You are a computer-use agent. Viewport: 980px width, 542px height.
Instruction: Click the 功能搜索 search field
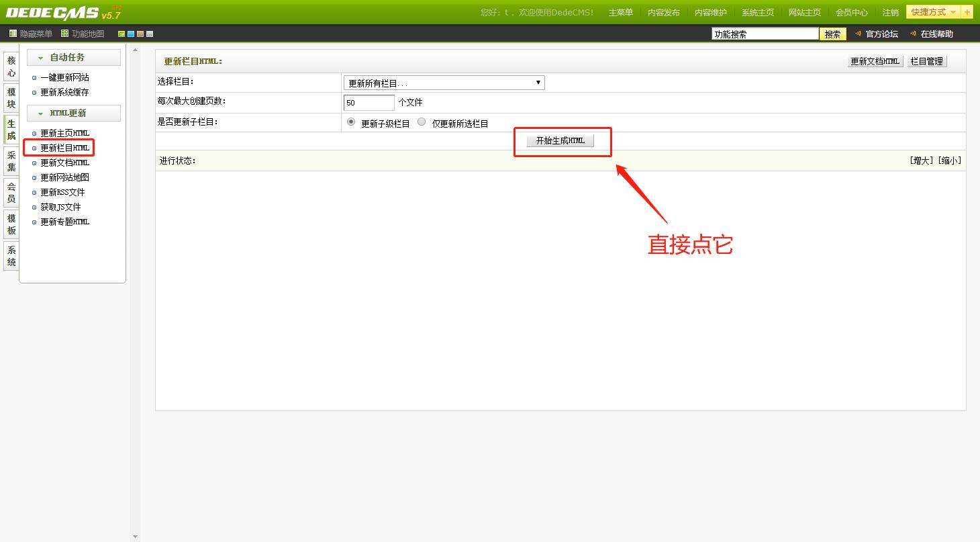(765, 34)
